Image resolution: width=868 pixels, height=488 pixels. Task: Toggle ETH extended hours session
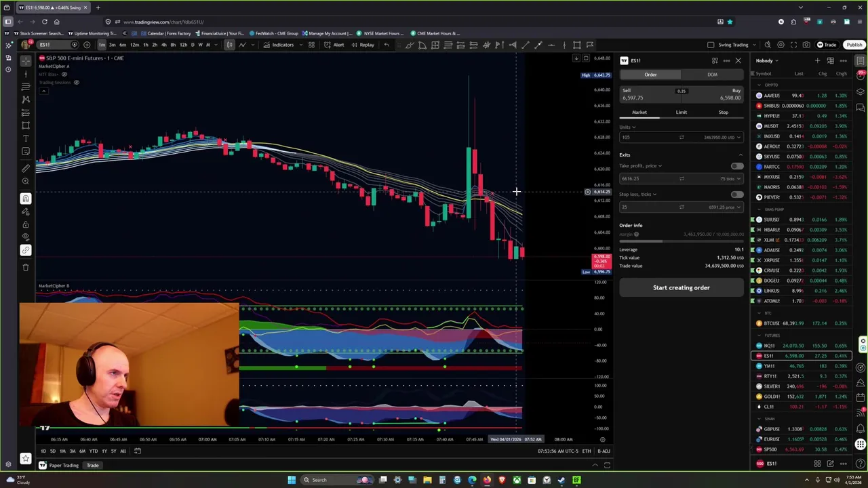586,451
